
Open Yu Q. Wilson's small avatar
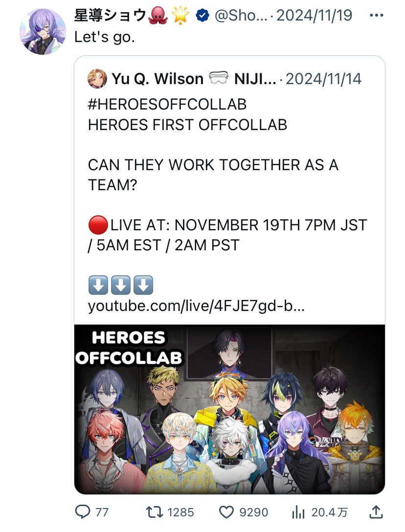pos(97,79)
